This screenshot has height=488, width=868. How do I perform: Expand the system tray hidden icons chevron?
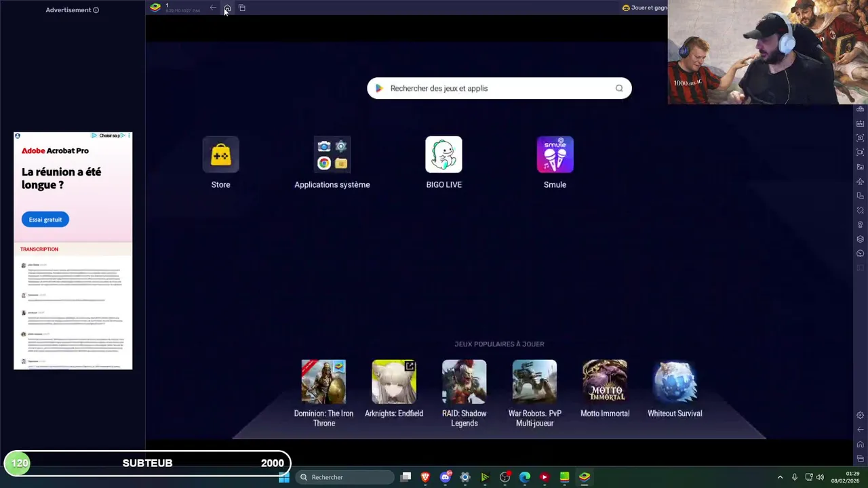pyautogui.click(x=780, y=477)
